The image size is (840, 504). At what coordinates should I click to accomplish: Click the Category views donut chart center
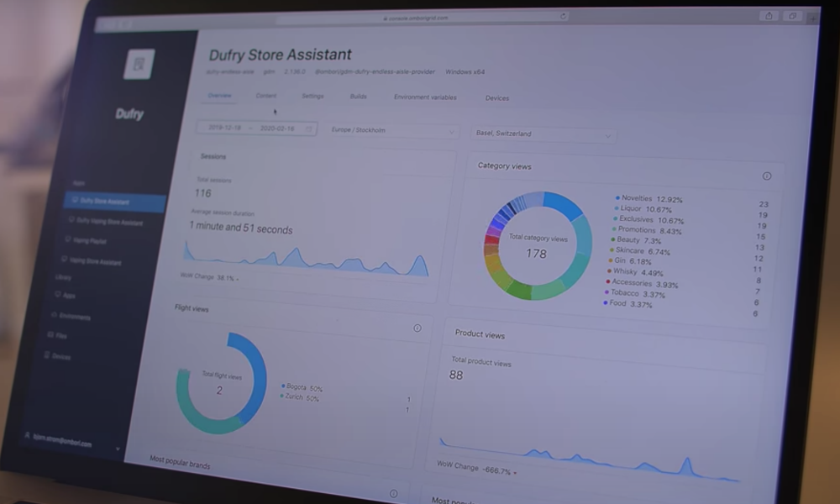click(538, 246)
